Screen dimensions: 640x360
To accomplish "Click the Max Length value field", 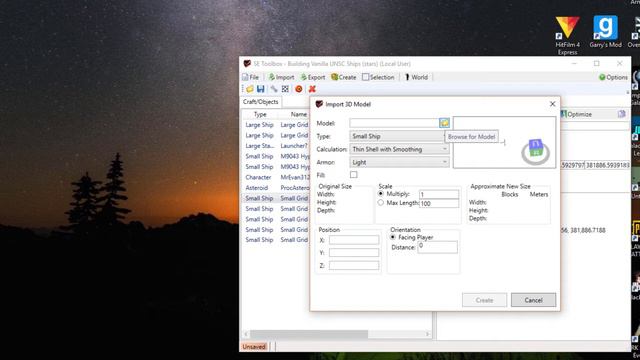I will [439, 203].
